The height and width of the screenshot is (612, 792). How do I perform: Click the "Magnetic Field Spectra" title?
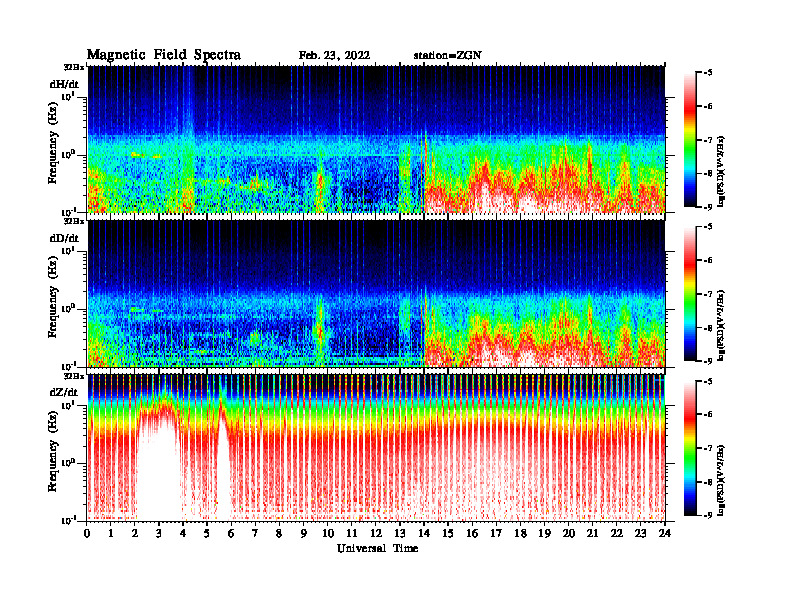[164, 55]
